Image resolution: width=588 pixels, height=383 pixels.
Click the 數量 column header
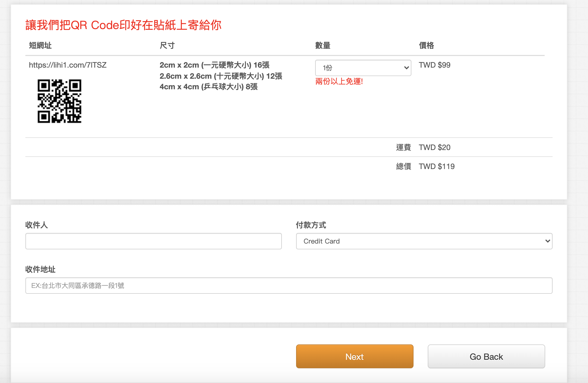point(323,45)
